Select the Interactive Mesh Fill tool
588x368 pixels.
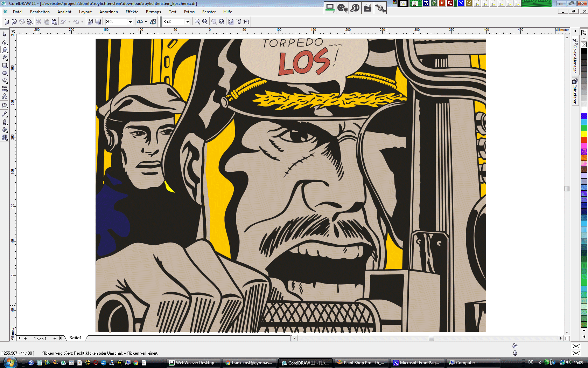coord(5,137)
